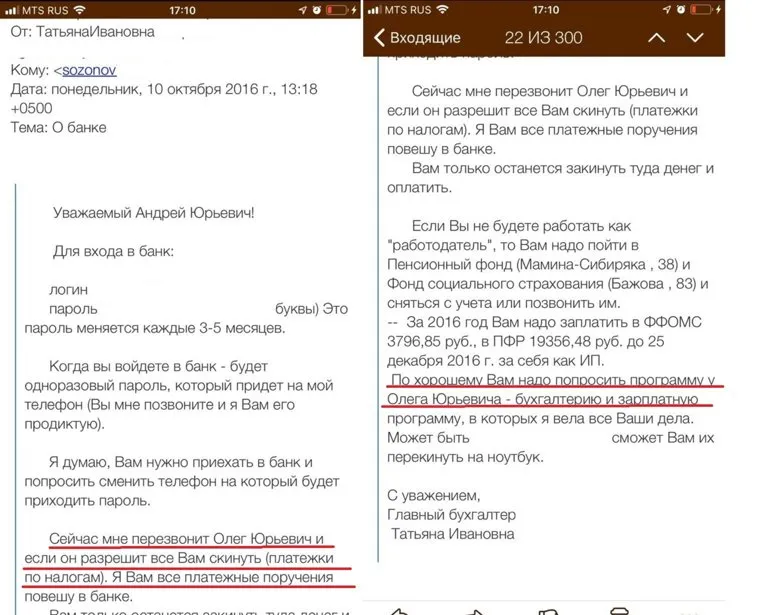Tap the subject line Тема: О банке
760x615 pixels.
tap(58, 127)
